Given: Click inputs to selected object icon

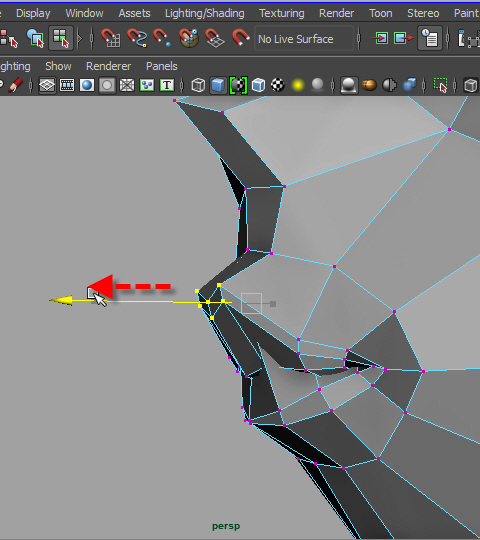Looking at the screenshot, I should pos(380,38).
